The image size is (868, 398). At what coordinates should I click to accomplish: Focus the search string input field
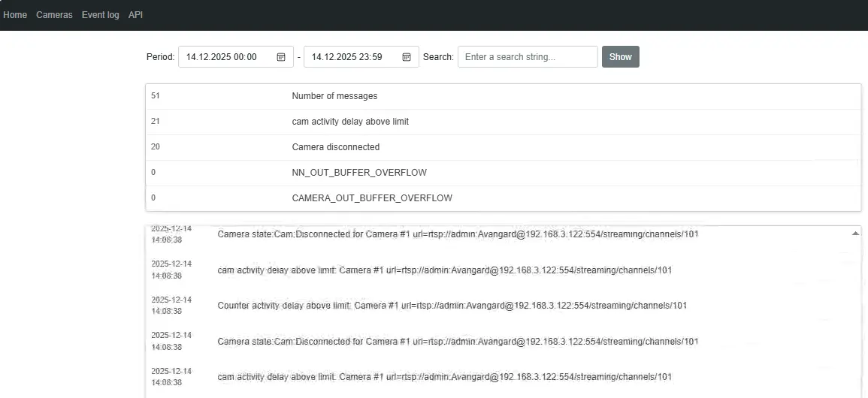527,57
